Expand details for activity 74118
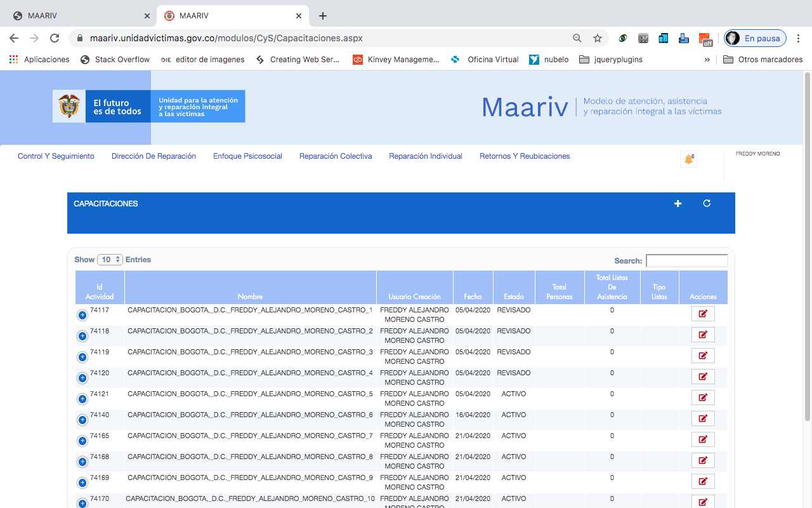This screenshot has width=812, height=508. pos(82,336)
